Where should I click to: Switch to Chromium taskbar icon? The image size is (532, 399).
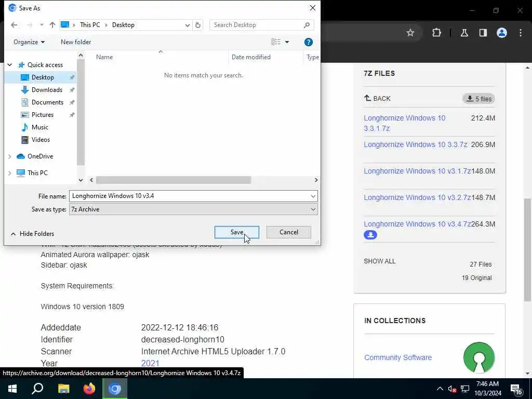pos(115,389)
